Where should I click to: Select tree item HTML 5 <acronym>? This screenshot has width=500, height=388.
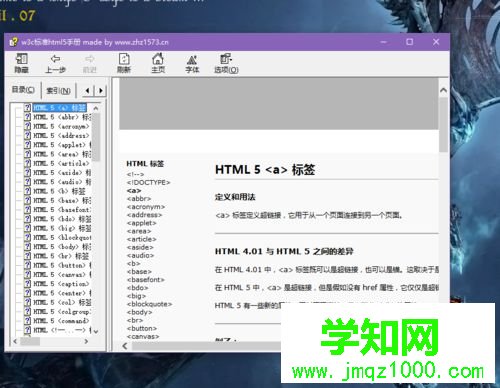coord(61,126)
